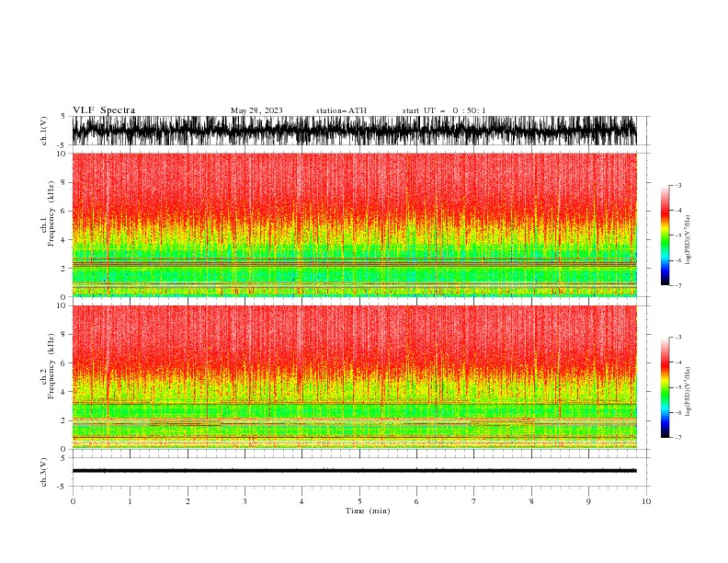Click the ch.1 colorbar "log(PSD)(V²/Hz)" label
728x563 pixels.
point(688,240)
